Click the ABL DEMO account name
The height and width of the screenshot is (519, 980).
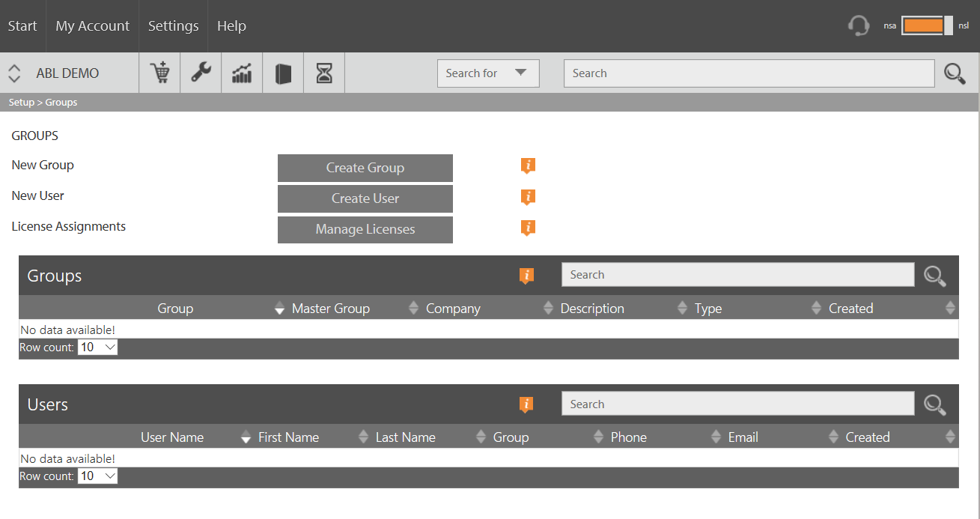pyautogui.click(x=67, y=73)
